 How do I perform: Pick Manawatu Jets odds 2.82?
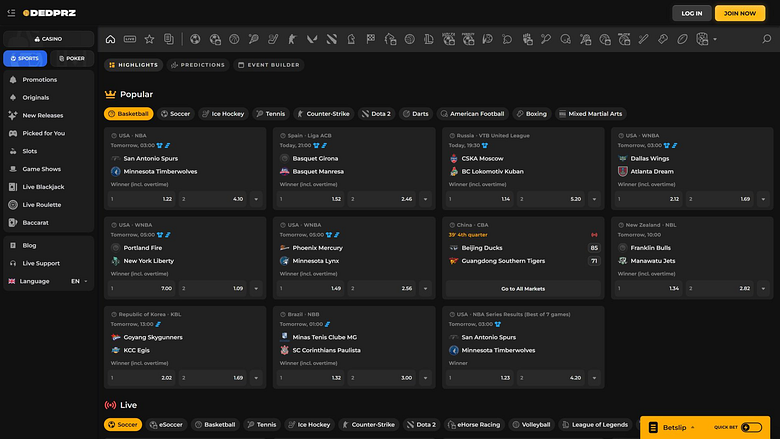coord(720,288)
